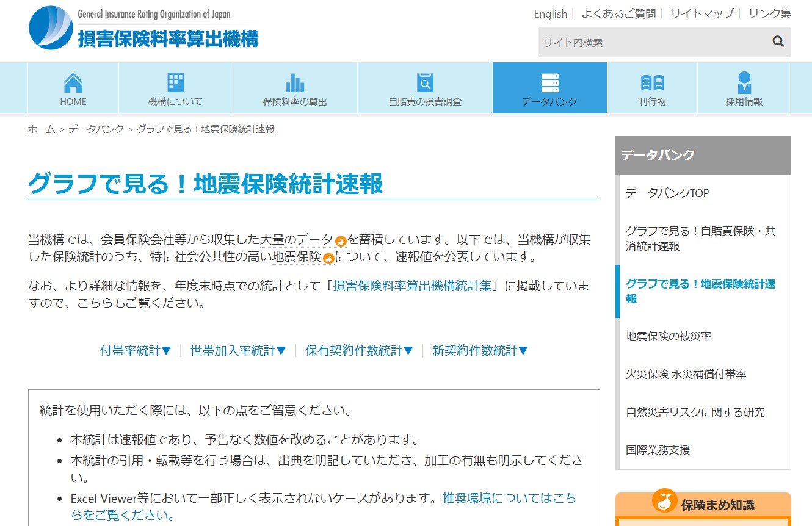Click the 損害保険料率算出機構 site logo

pyautogui.click(x=144, y=28)
